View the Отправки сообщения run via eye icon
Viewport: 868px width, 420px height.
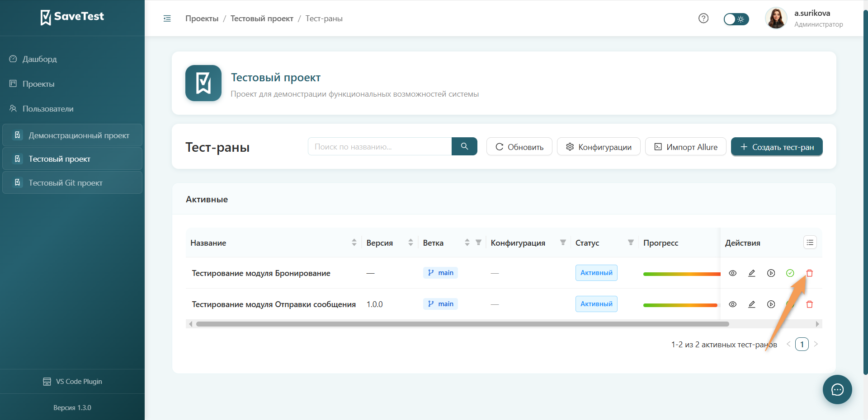click(733, 304)
